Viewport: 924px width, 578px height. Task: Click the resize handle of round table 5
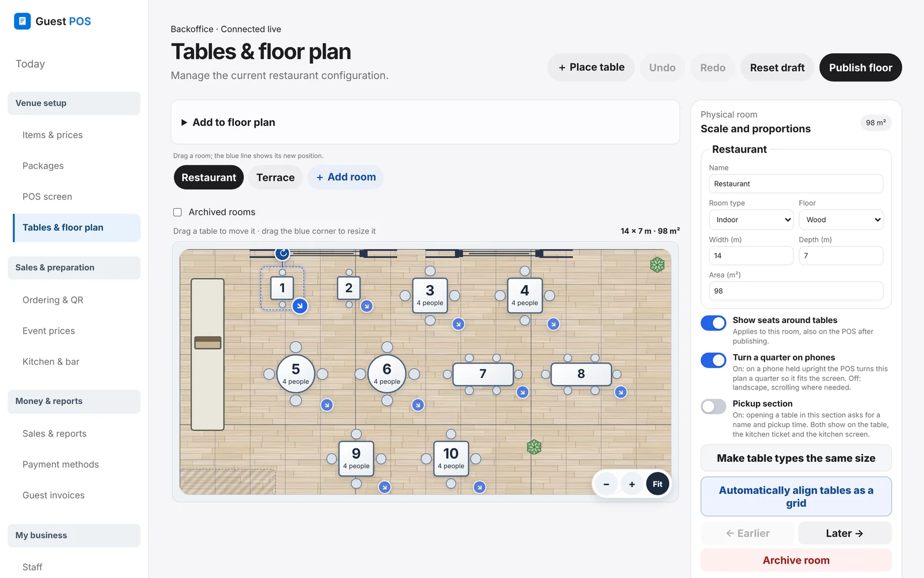[x=327, y=405]
